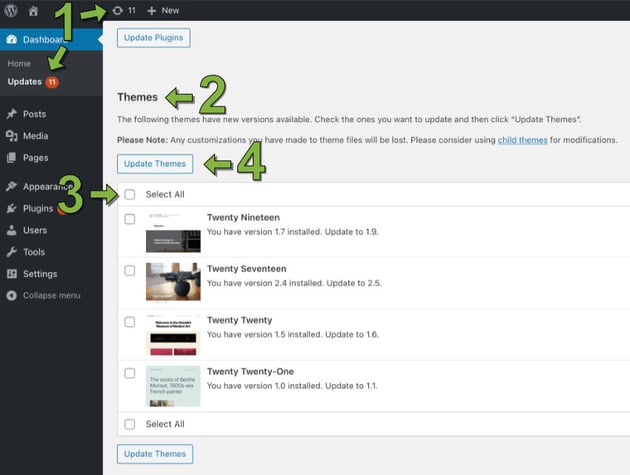Click the Appearance paintbrush icon

click(x=12, y=186)
